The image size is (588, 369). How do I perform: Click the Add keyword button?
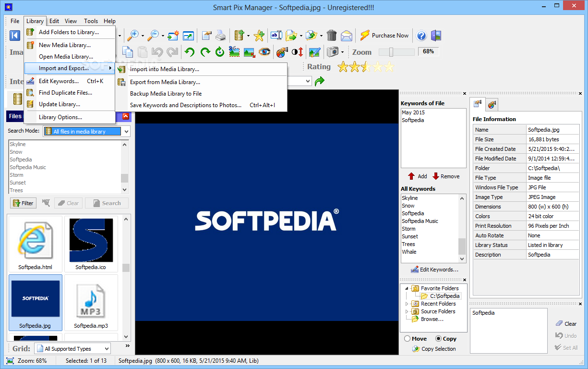[x=417, y=176]
